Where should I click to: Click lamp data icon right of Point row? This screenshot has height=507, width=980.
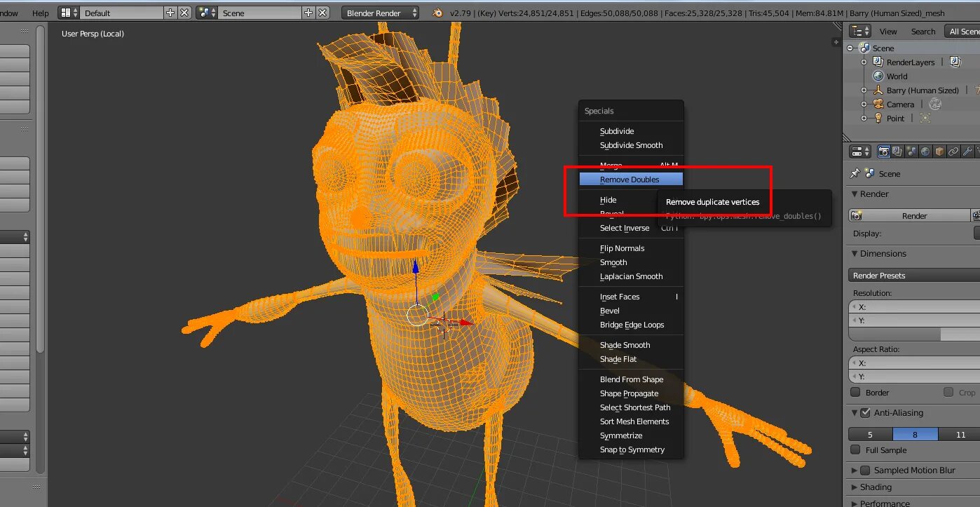point(925,118)
